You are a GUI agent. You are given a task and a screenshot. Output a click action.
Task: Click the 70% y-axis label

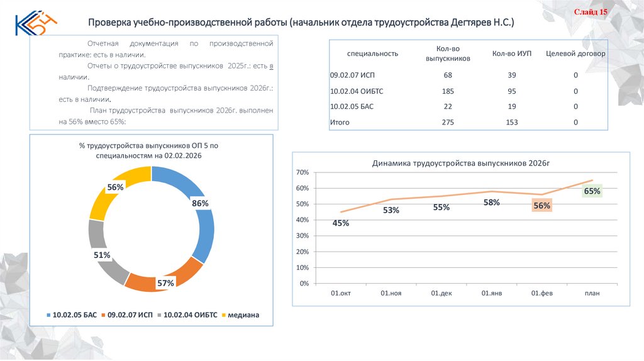pyautogui.click(x=303, y=172)
